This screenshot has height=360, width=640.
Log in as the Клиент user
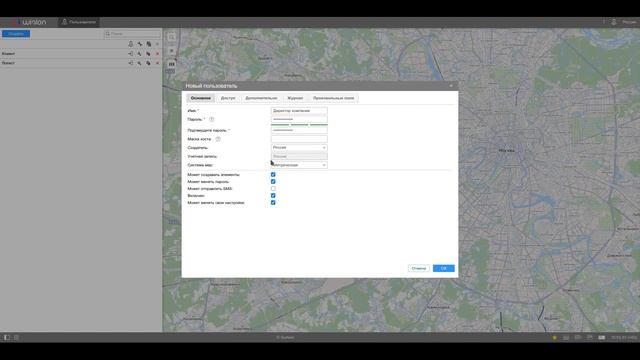point(131,53)
